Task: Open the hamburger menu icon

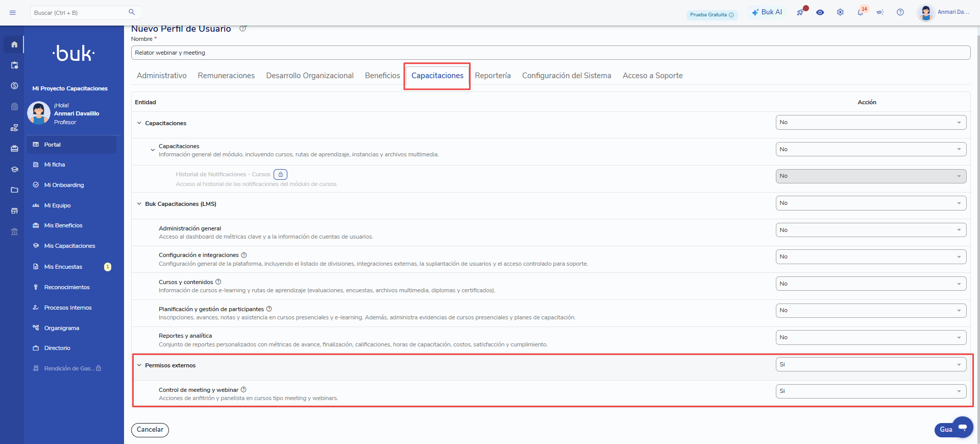Action: click(13, 12)
